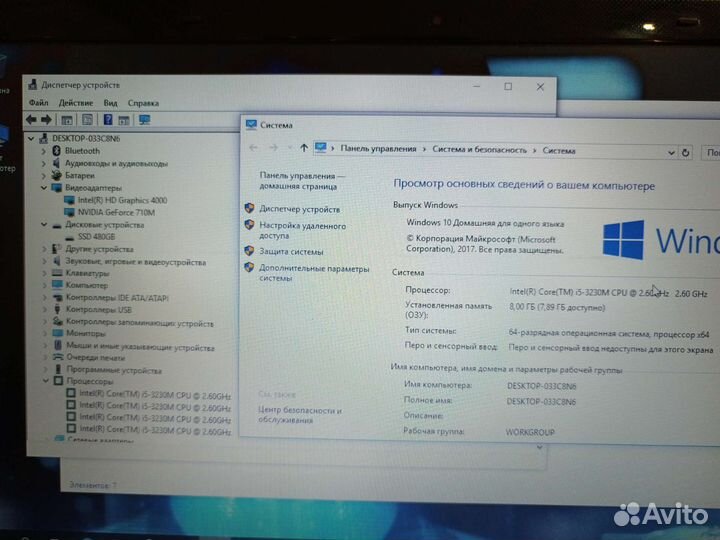The image size is (720, 540).
Task: Minimize the Диспетчер устройств window
Action: (477, 86)
